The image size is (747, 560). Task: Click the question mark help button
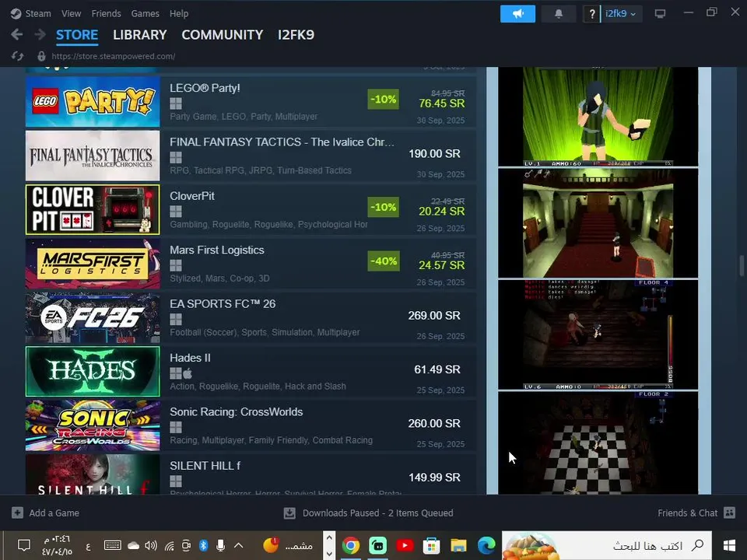pos(591,14)
